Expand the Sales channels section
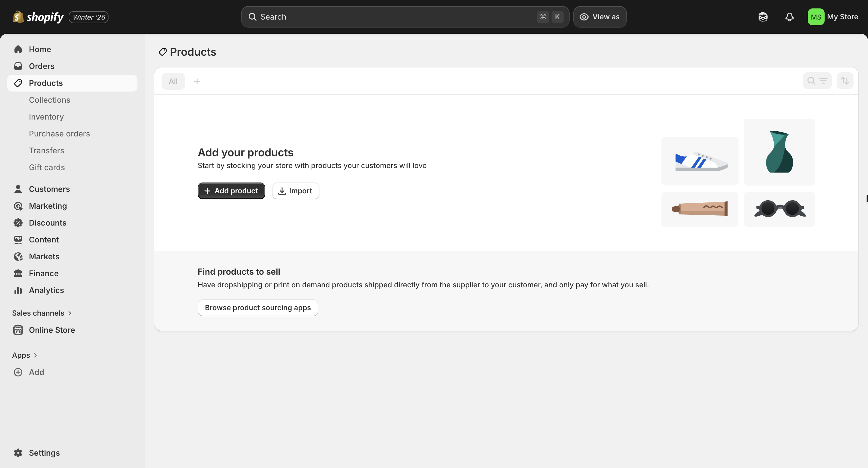 click(42, 313)
